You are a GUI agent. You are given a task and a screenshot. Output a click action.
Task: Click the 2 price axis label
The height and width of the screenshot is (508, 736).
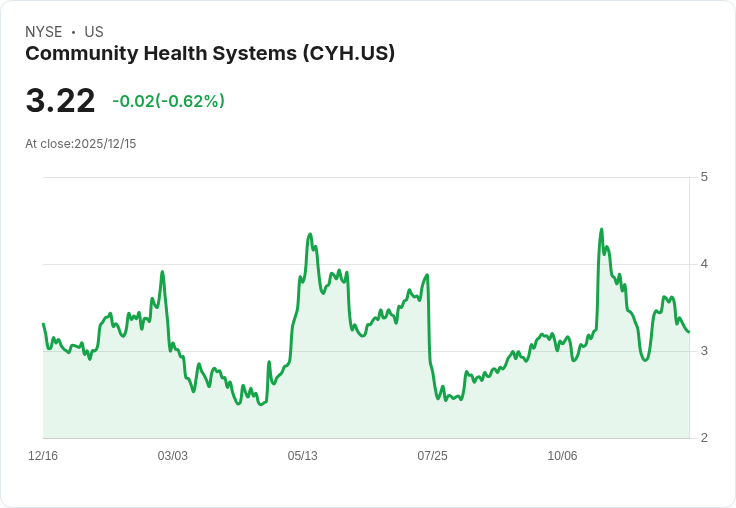click(704, 438)
